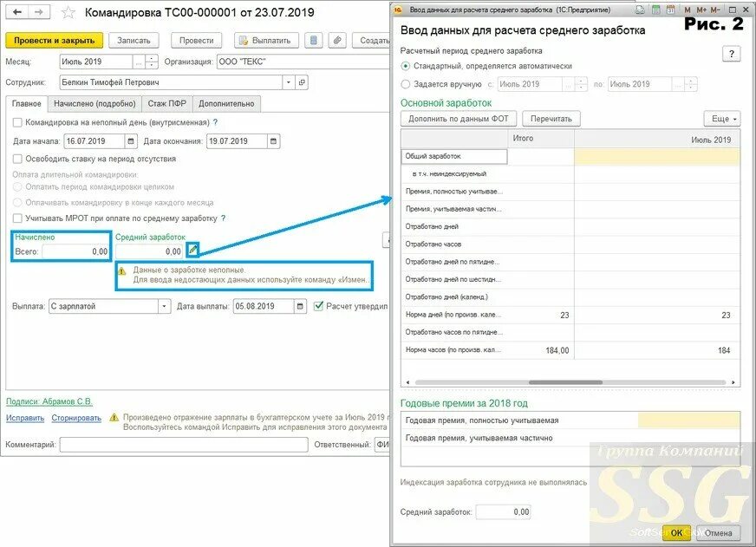Click the Сторнировать link
Image resolution: width=756 pixels, height=547 pixels.
(76, 419)
